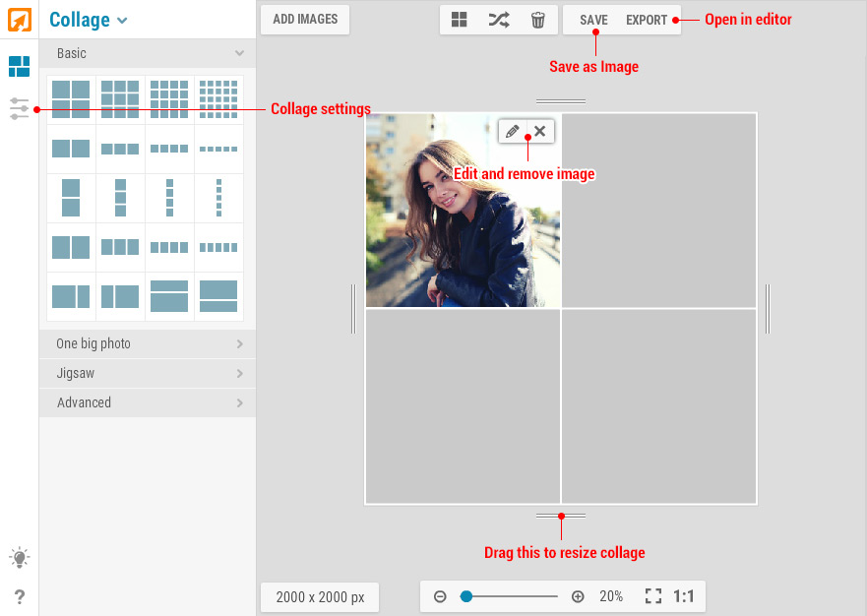
Task: Click the zoom slider handle
Action: [466, 596]
